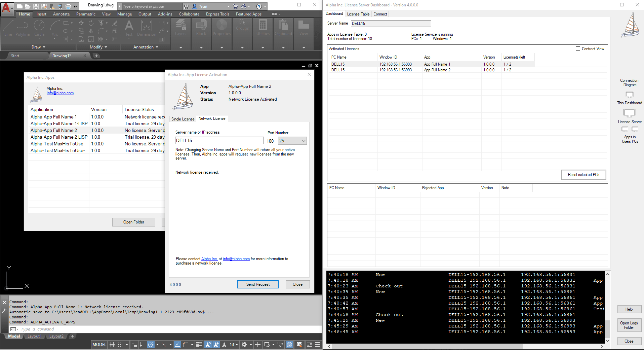Click the Reset selected PCs button
Image resolution: width=644 pixels, height=350 pixels.
[583, 175]
